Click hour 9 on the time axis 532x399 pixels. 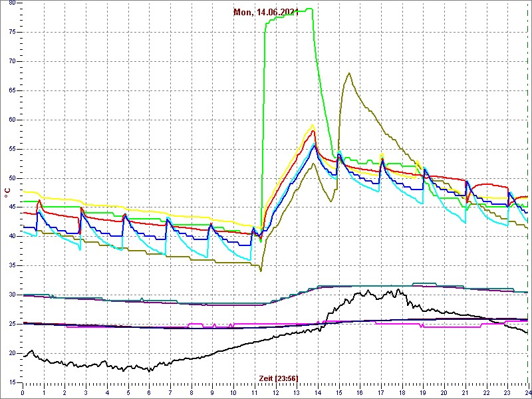pos(212,392)
